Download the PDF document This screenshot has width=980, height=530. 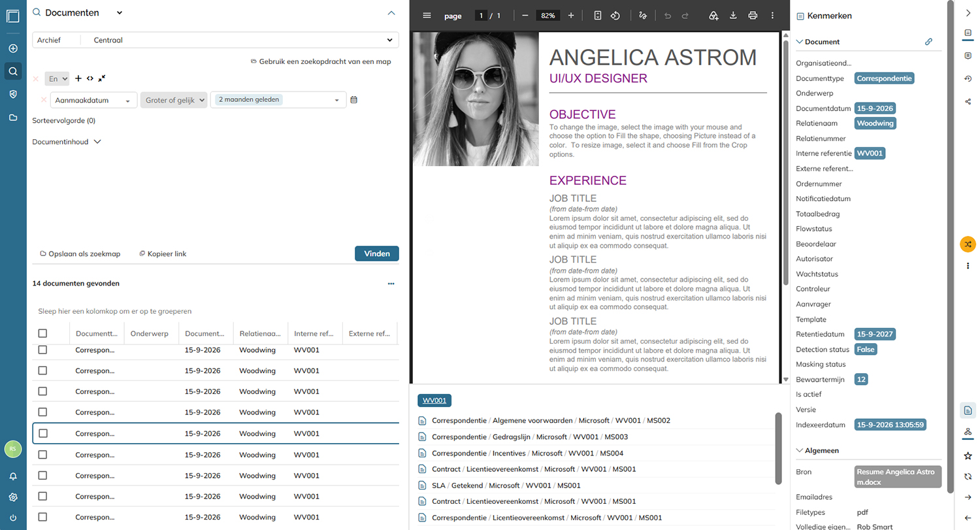[x=733, y=15]
